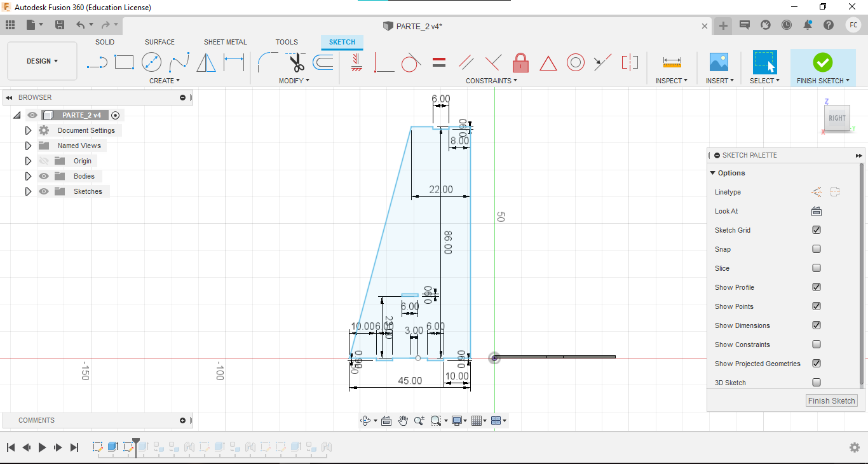This screenshot has height=464, width=868.
Task: Open the CONSTRAINTS dropdown menu
Action: pyautogui.click(x=491, y=81)
